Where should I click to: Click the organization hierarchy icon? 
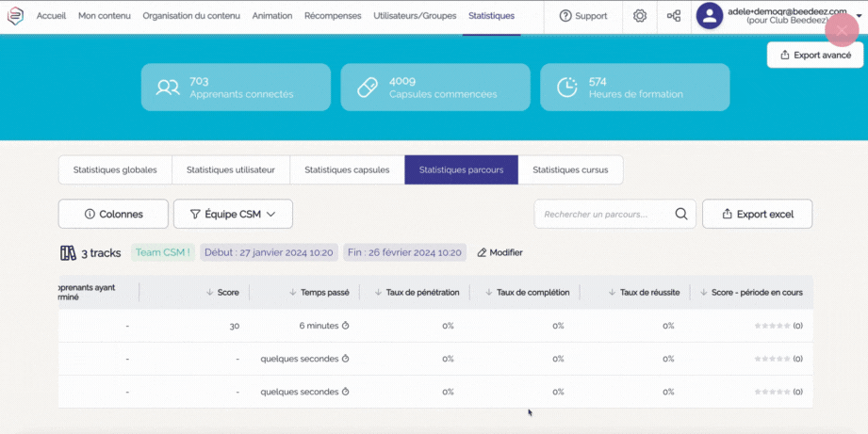(674, 16)
